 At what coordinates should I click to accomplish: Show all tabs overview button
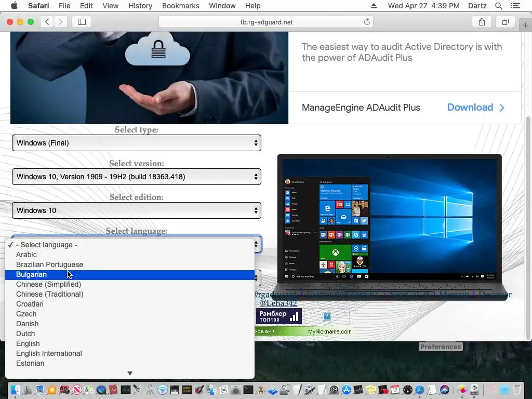[x=505, y=22]
